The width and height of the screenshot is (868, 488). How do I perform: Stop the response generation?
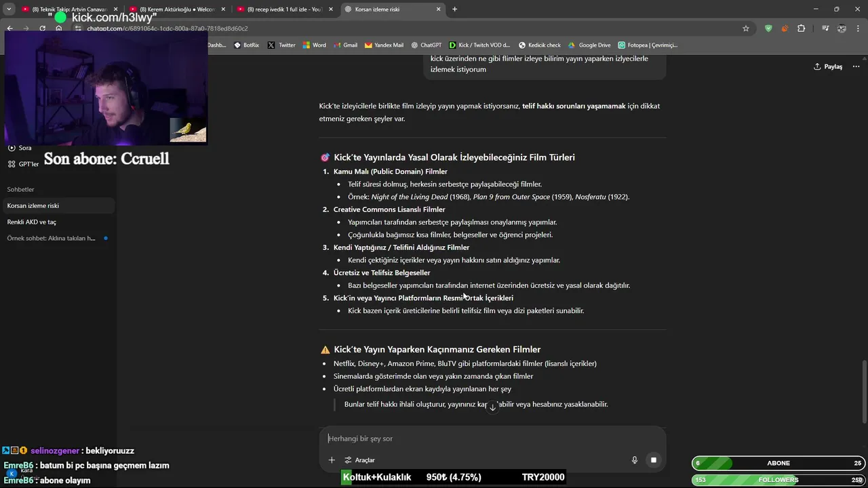click(654, 460)
